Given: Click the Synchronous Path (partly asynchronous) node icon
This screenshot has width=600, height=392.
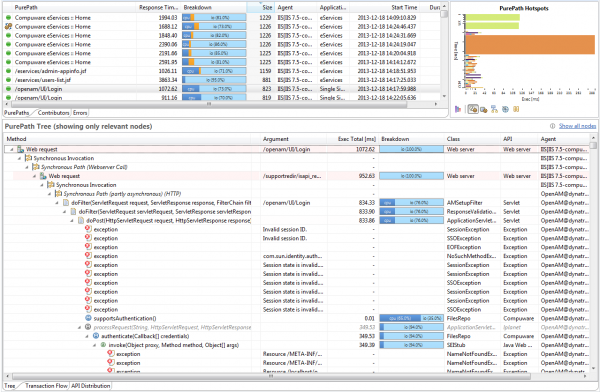Looking at the screenshot, I should [x=59, y=194].
